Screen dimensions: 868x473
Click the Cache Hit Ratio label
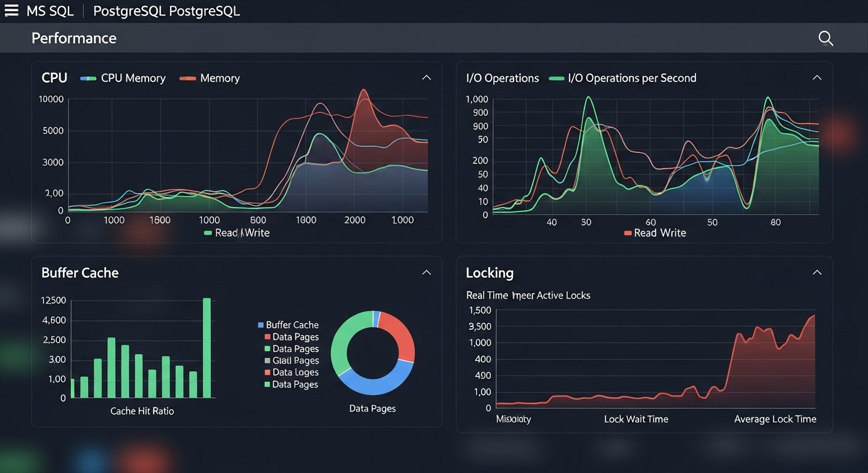point(142,411)
